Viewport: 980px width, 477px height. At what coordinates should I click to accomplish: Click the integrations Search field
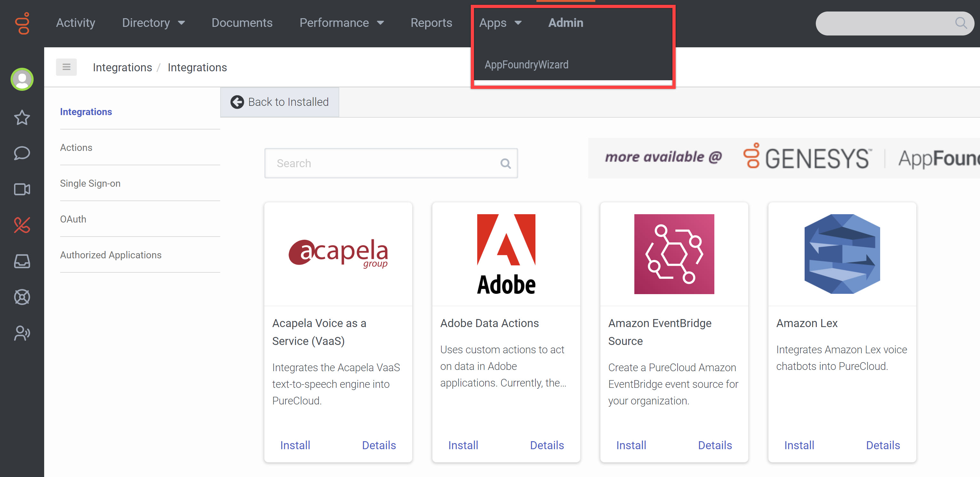[x=384, y=163]
